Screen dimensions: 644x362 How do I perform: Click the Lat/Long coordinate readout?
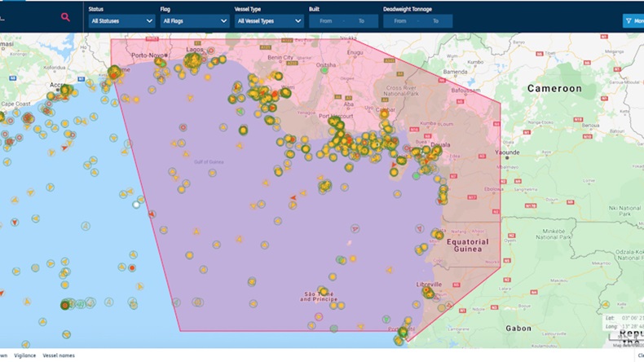[x=624, y=322]
